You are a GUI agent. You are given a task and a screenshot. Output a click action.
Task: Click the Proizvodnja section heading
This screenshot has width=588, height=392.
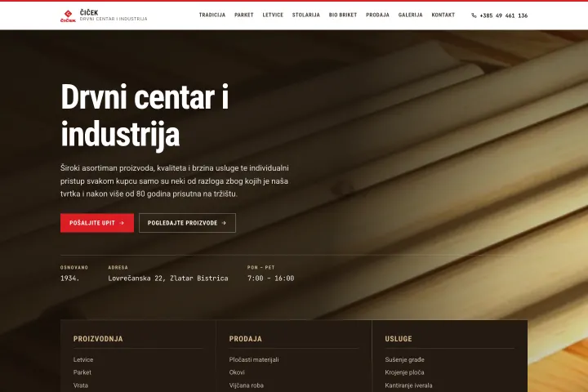pos(98,339)
